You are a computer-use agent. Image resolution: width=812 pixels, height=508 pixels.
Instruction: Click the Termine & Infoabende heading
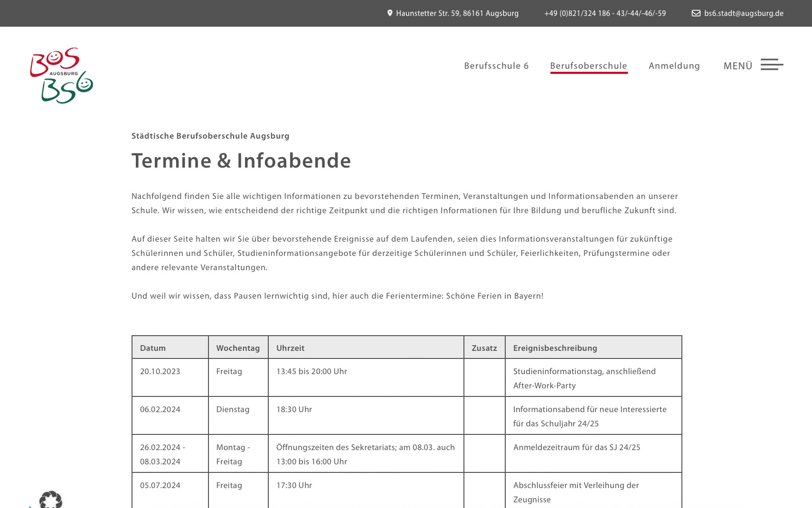[241, 161]
